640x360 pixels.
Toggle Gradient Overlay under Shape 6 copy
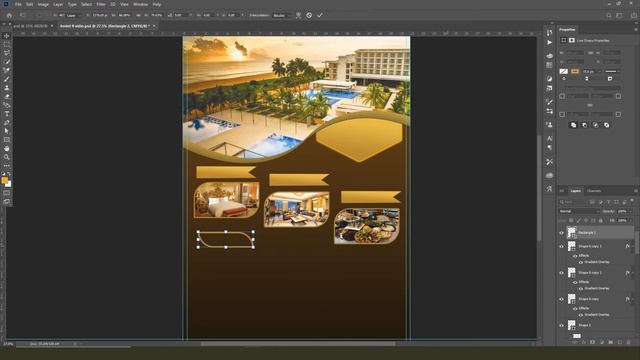(x=581, y=315)
